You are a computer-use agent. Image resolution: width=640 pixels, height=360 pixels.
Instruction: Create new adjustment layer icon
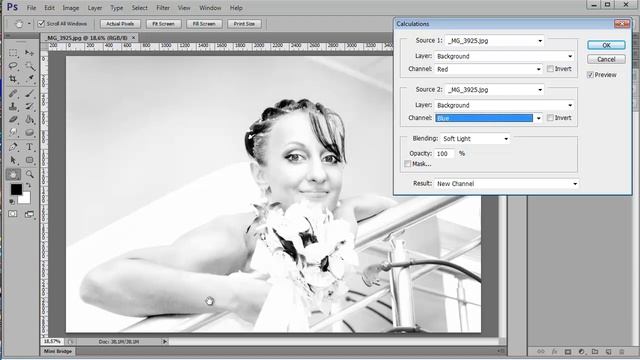click(x=581, y=351)
